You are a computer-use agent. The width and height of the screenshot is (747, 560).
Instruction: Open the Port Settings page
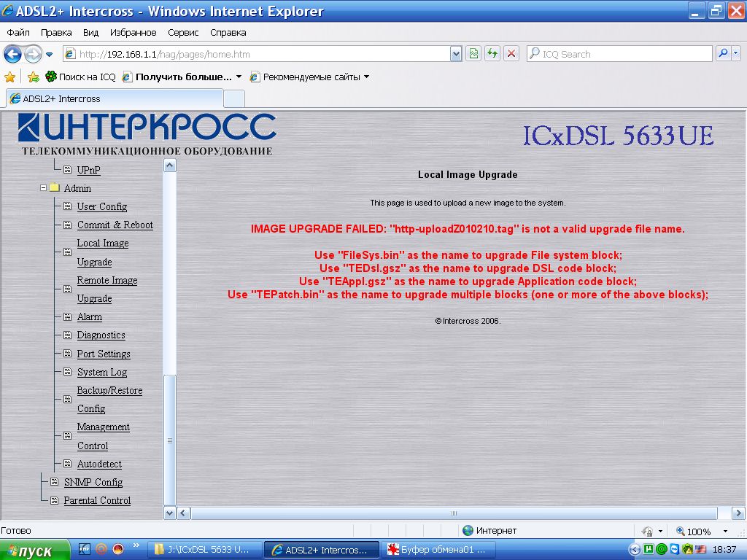(104, 354)
